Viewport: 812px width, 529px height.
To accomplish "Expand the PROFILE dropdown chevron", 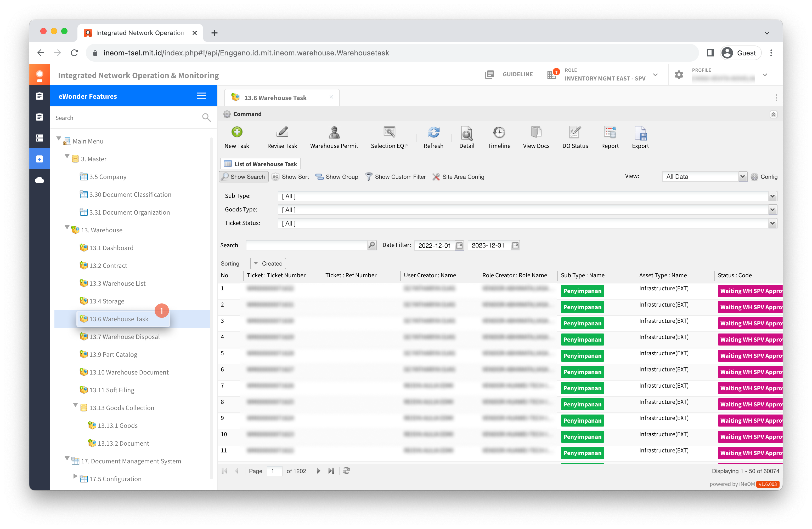I will (765, 75).
